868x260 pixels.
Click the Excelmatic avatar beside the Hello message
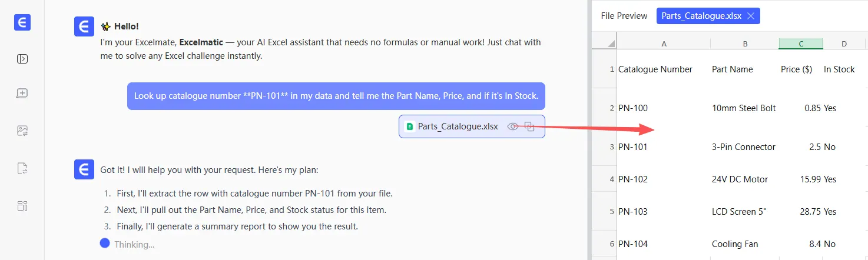[84, 26]
